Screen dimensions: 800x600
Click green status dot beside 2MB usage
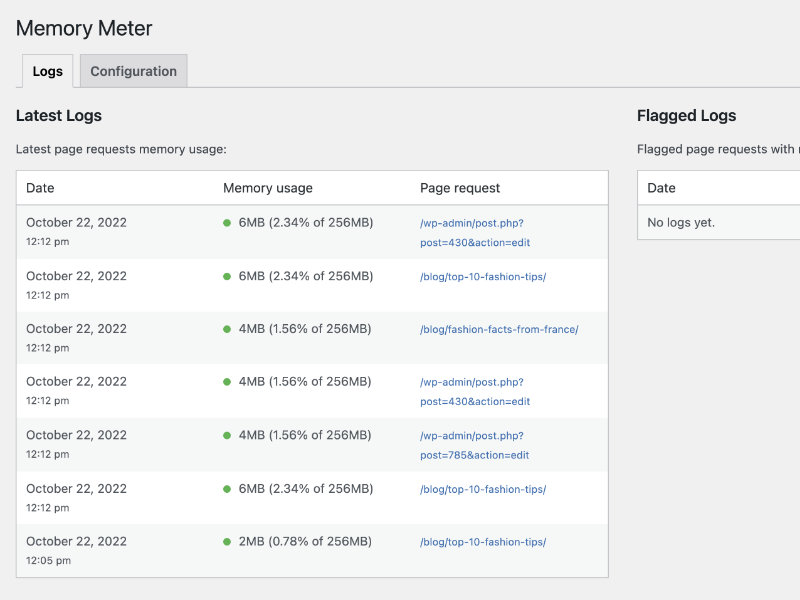[227, 541]
